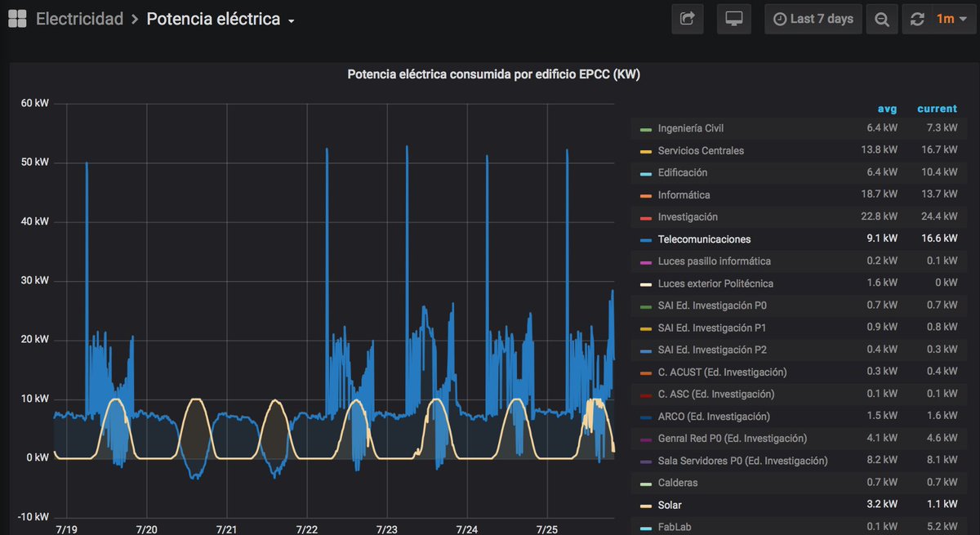
Task: Select SAI Ed. Investigación P0 legend entry
Action: [x=712, y=305]
